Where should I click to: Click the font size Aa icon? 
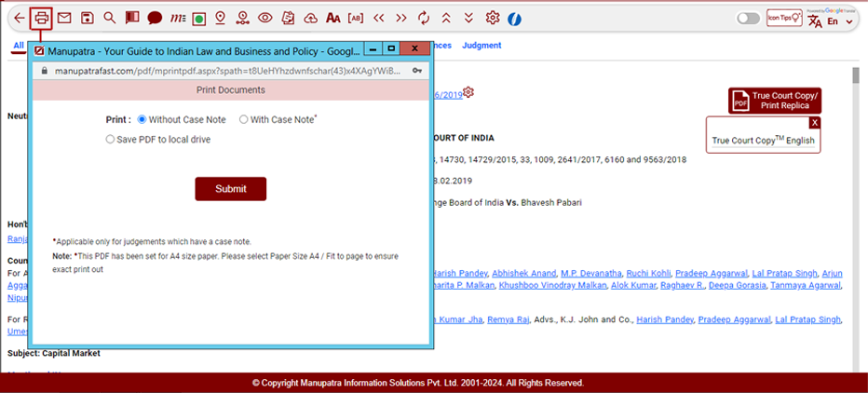(x=332, y=18)
